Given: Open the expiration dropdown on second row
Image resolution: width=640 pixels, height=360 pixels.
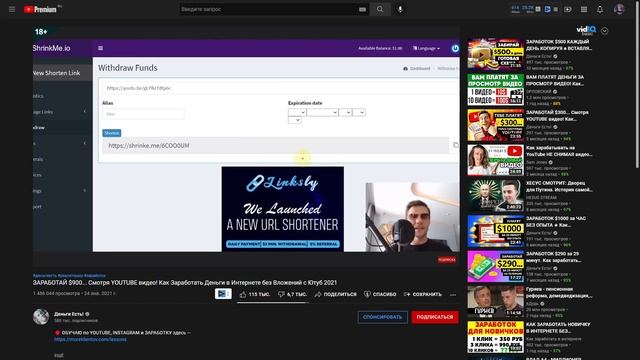Looking at the screenshot, I should [x=295, y=120].
